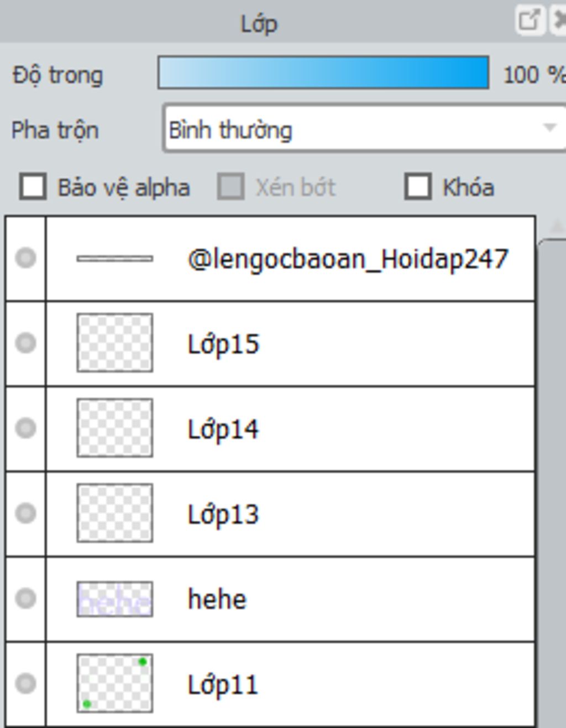
Task: Tick the Khóa lock checkbox
Action: click(x=418, y=186)
